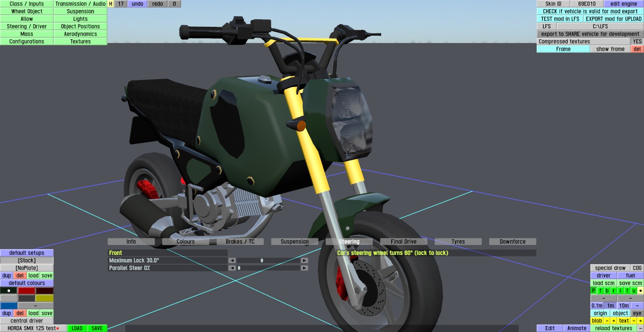Click the minus button beside reload textures

point(641,328)
